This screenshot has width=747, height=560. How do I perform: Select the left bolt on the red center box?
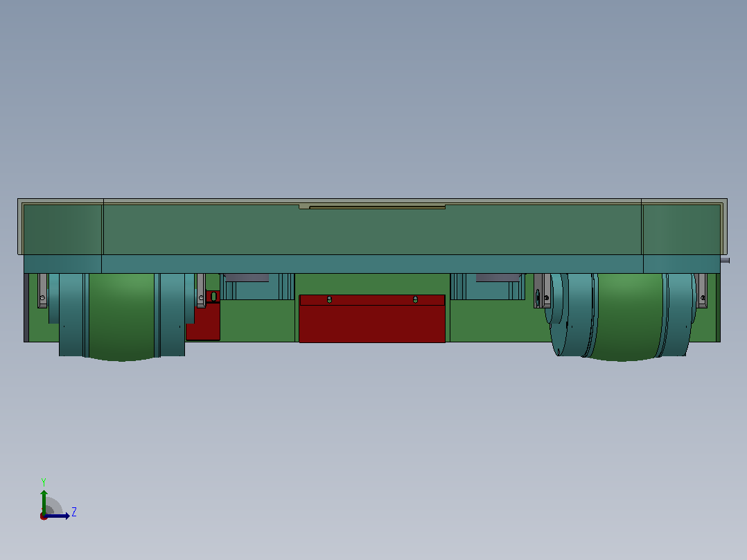click(329, 299)
